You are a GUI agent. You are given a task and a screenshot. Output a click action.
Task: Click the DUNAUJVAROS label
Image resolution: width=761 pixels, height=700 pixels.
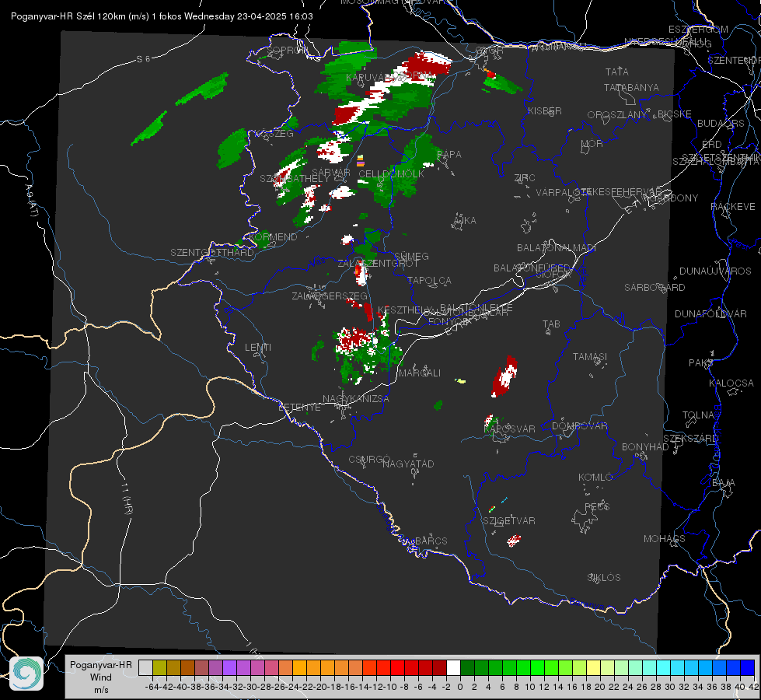click(715, 271)
